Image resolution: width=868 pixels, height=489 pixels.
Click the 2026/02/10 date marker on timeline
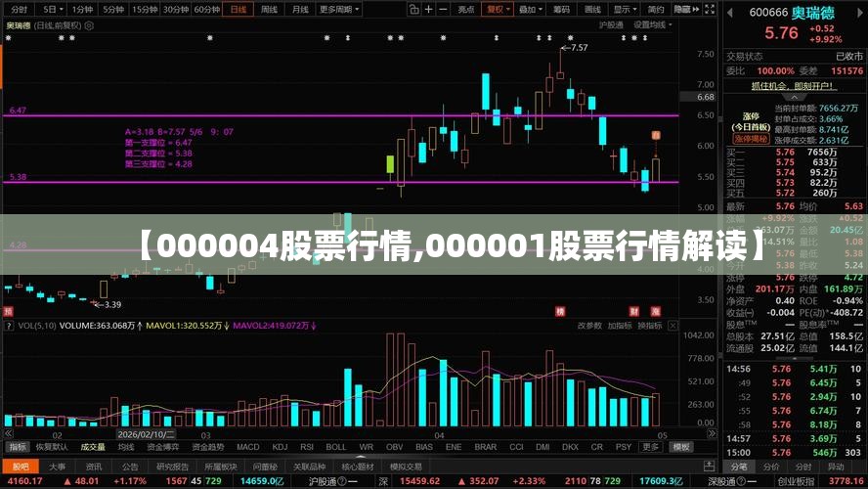146,435
